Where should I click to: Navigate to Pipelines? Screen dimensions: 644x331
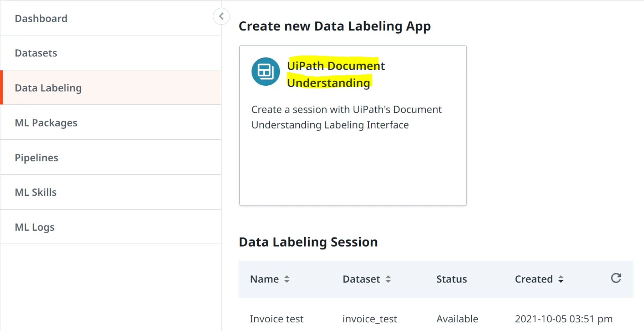tap(111, 157)
